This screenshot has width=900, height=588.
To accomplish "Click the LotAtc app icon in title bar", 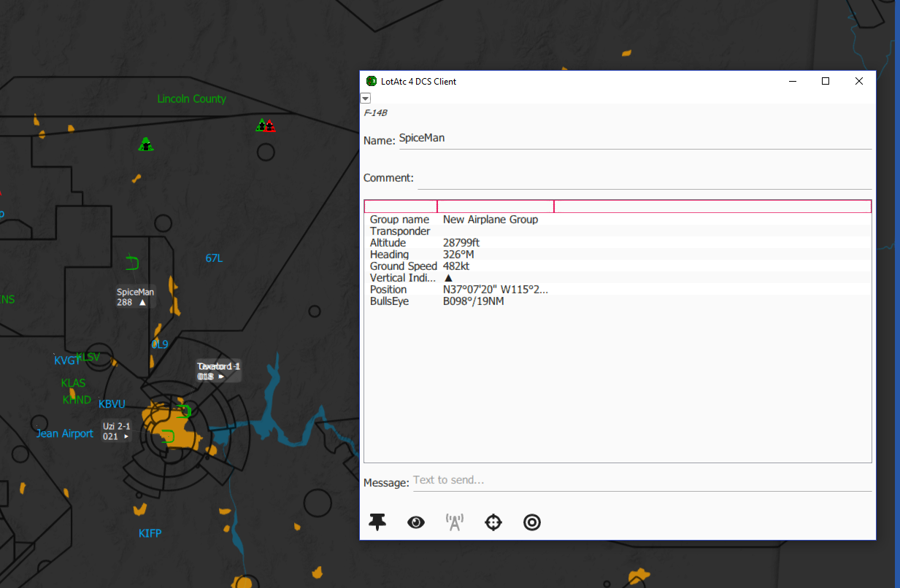I will 372,81.
